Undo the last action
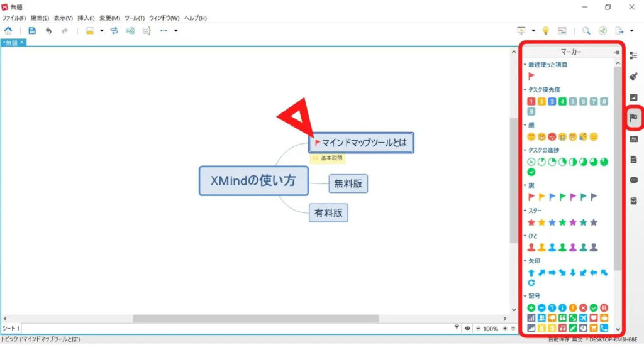This screenshot has width=644, height=345. pyautogui.click(x=48, y=30)
